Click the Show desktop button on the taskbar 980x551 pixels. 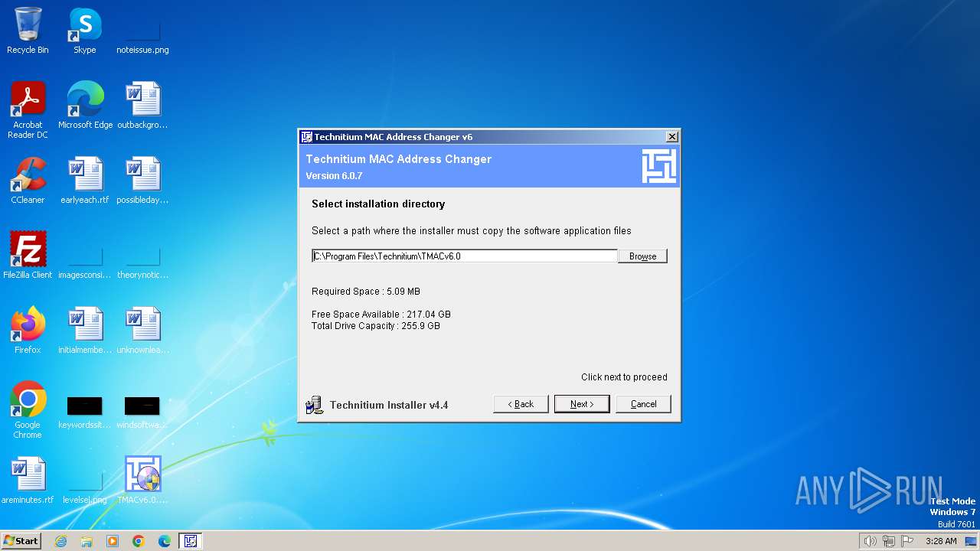tap(971, 541)
